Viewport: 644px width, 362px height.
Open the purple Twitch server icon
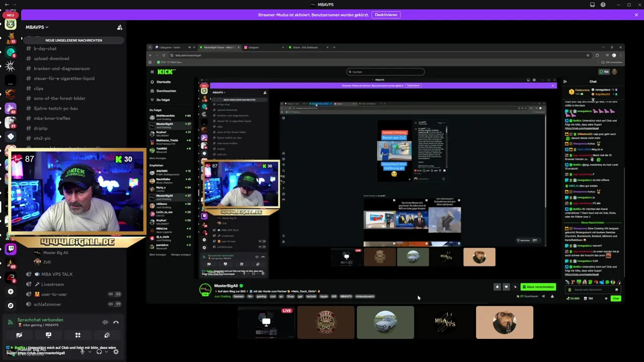point(11,248)
